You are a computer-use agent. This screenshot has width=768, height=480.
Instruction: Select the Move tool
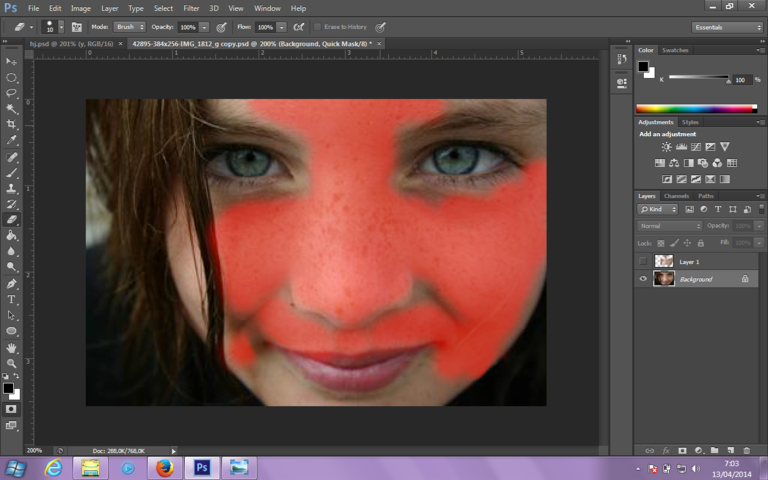12,61
